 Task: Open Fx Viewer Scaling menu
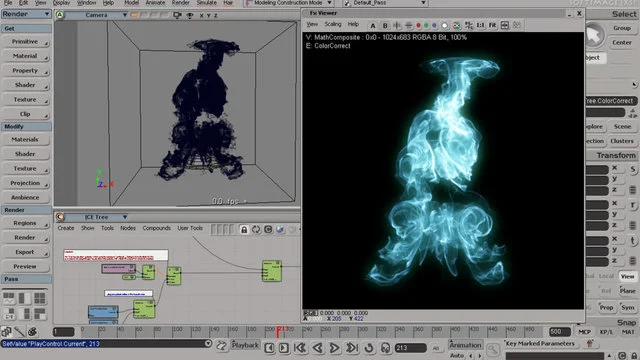pos(333,24)
